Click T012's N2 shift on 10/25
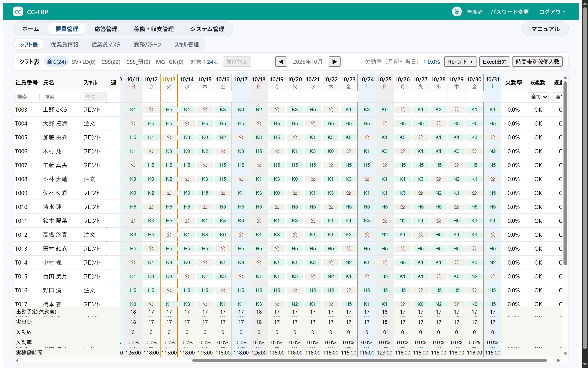Screen dimensions: 588x368 click(x=384, y=235)
